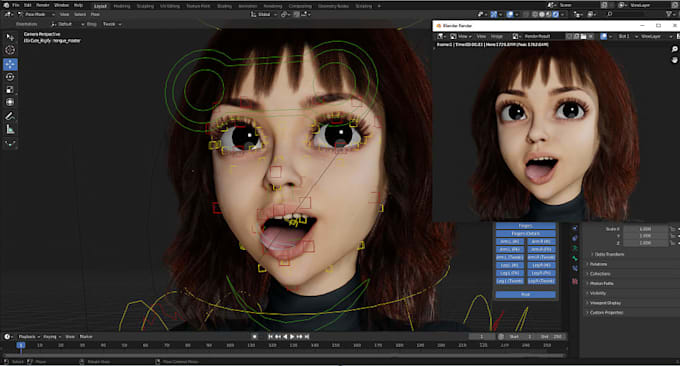
Task: Click zoom magnifier icon in render window
Action: point(675,49)
